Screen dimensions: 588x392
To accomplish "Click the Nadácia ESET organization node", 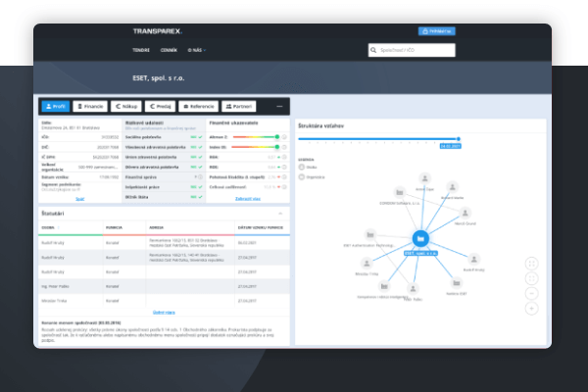I will (x=457, y=283).
